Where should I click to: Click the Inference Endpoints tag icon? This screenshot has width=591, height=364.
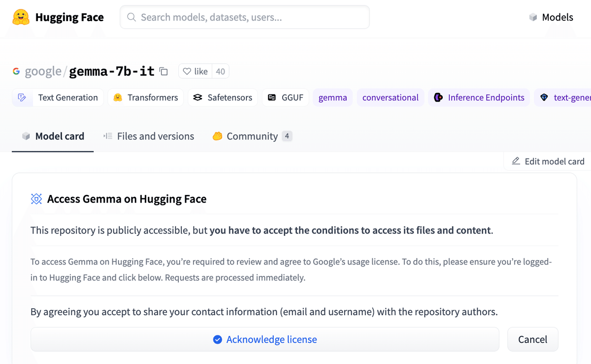438,98
